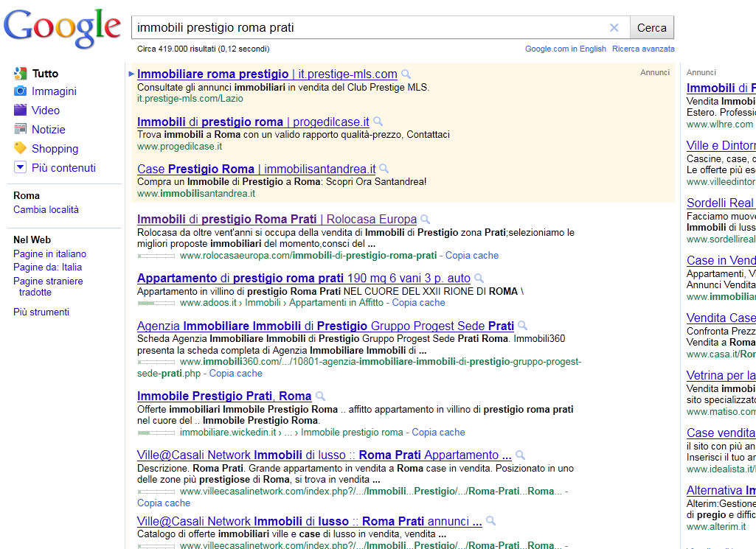Expand Più contenuti dropdown arrow

click(x=20, y=167)
